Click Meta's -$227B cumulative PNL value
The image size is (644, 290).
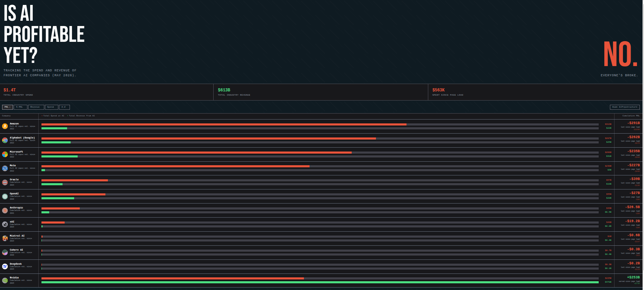click(633, 165)
